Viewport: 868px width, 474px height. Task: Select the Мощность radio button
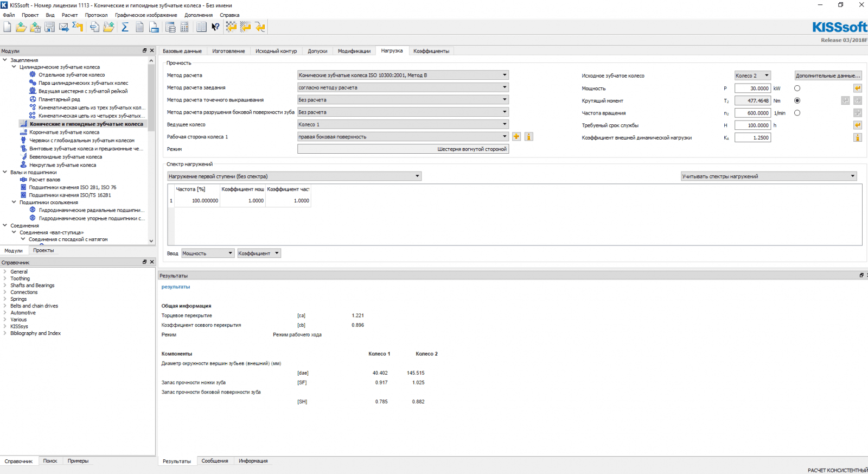[797, 88]
